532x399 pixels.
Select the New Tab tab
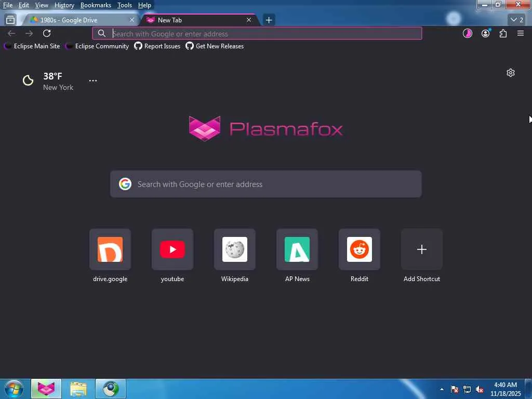200,20
